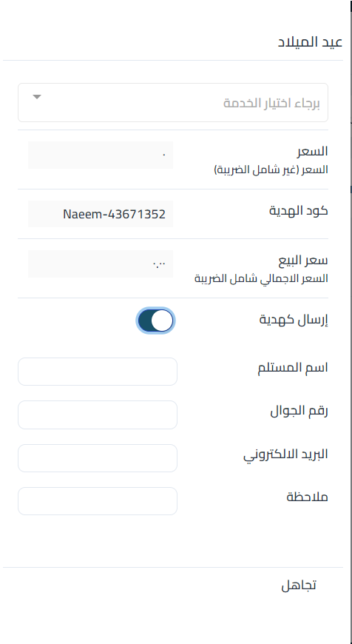Focus the recipient name field 'اسم المستلم'
The image size is (352, 644).
point(98,372)
